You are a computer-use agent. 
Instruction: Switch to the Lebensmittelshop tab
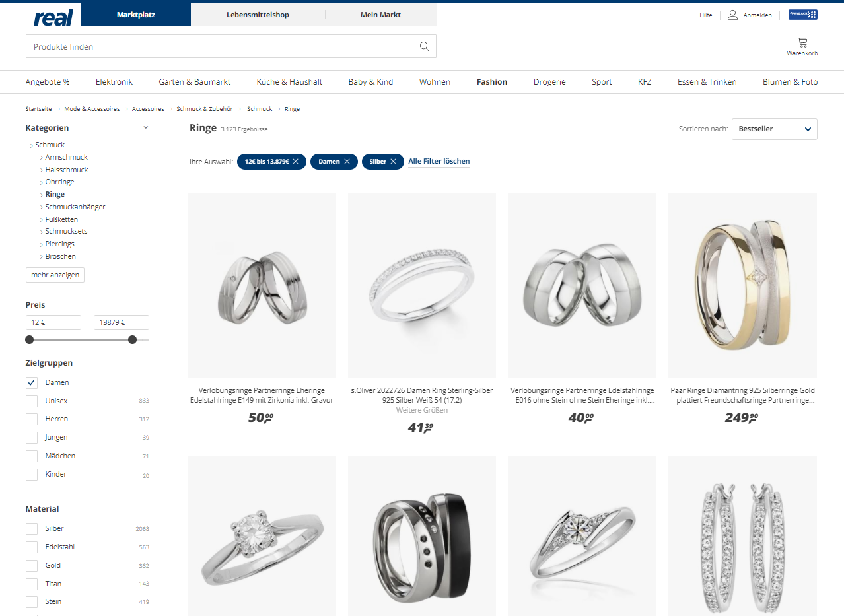(258, 15)
